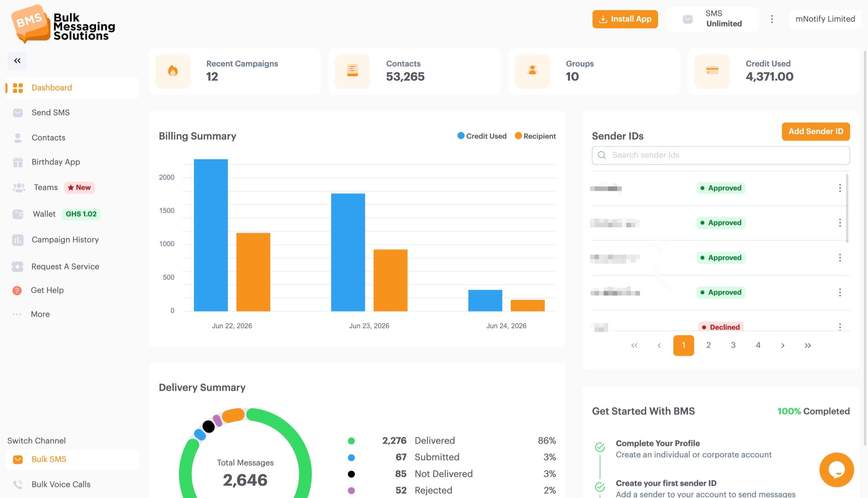Image resolution: width=868 pixels, height=498 pixels.
Task: Click the Wallet balance GHS 1.02 badge
Action: click(81, 214)
